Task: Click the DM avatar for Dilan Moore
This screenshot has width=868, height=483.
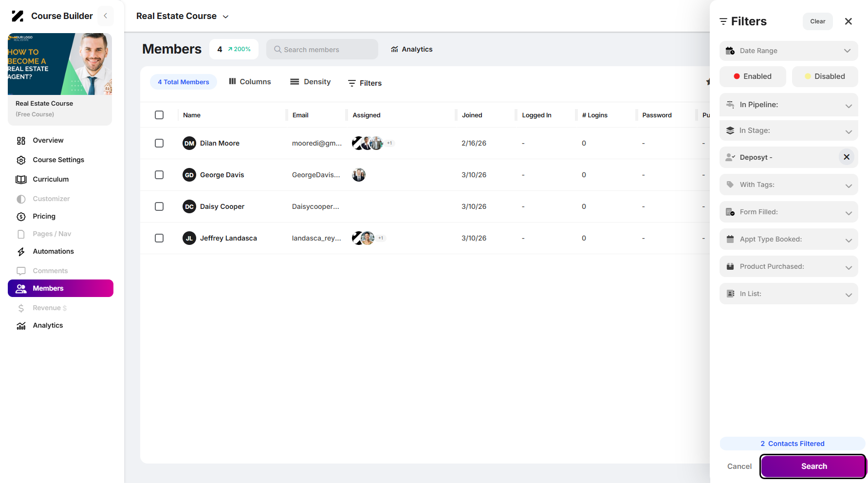Action: coord(189,143)
